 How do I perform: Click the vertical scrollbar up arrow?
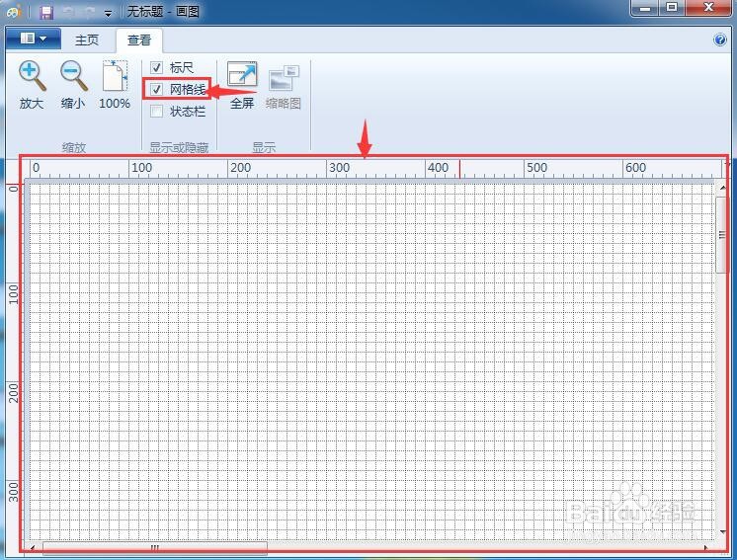tap(722, 188)
